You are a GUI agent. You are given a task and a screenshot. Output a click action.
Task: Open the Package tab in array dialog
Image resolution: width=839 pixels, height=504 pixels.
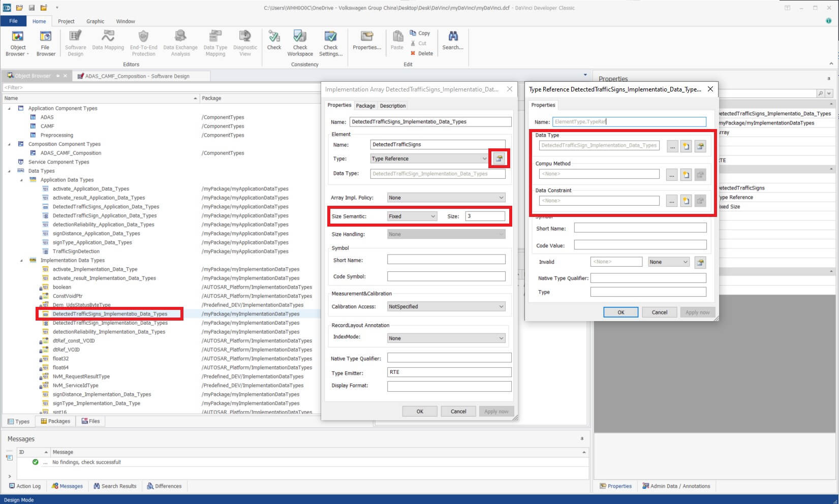365,106
